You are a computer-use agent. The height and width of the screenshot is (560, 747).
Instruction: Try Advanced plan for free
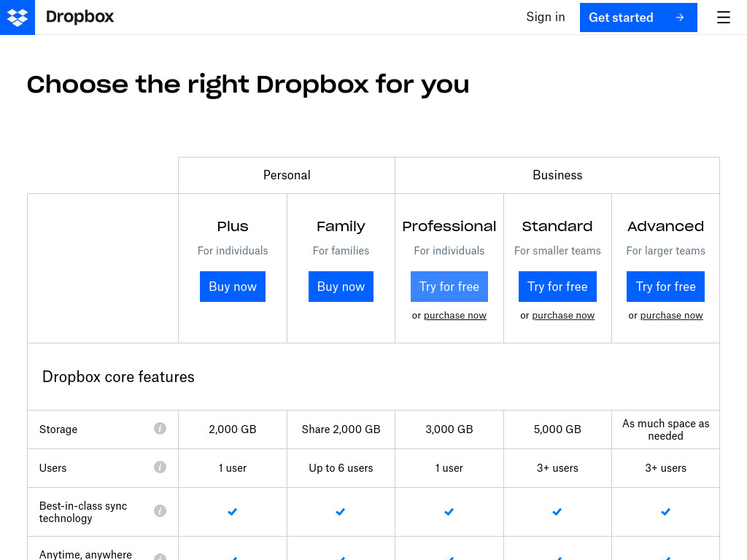tap(665, 287)
